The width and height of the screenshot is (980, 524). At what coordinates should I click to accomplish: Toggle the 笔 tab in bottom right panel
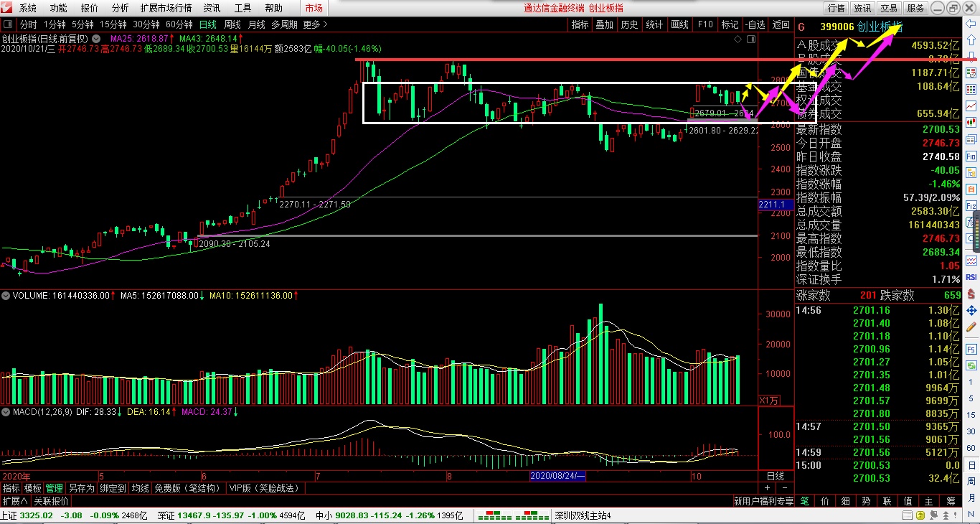coord(804,501)
